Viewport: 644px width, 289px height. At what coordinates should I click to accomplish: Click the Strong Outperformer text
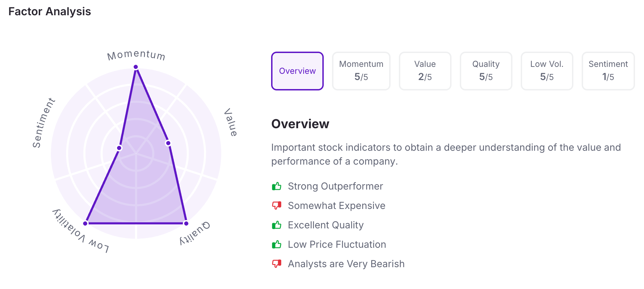coord(335,186)
